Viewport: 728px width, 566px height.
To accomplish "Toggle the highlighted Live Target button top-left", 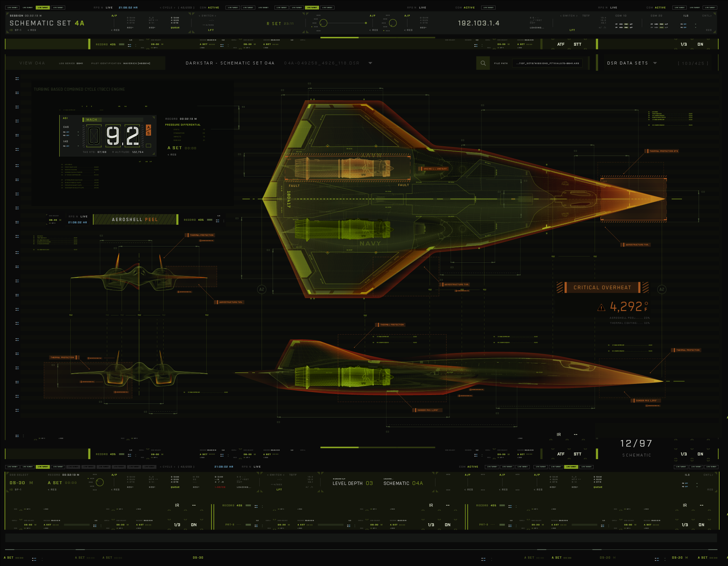I will pyautogui.click(x=43, y=7).
